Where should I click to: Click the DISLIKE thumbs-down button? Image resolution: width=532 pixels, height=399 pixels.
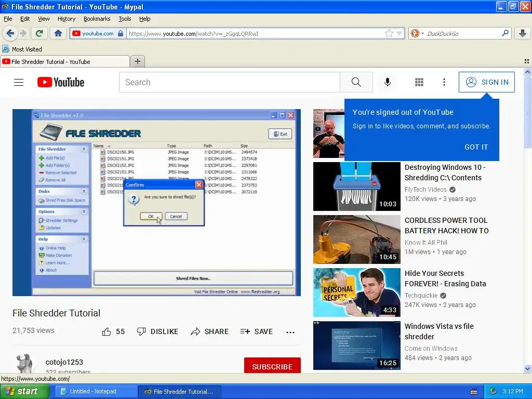157,331
